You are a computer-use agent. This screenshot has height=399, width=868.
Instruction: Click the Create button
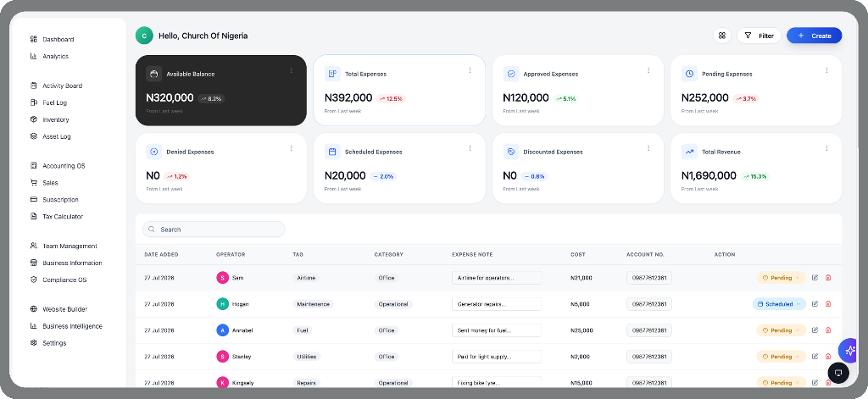[815, 36]
